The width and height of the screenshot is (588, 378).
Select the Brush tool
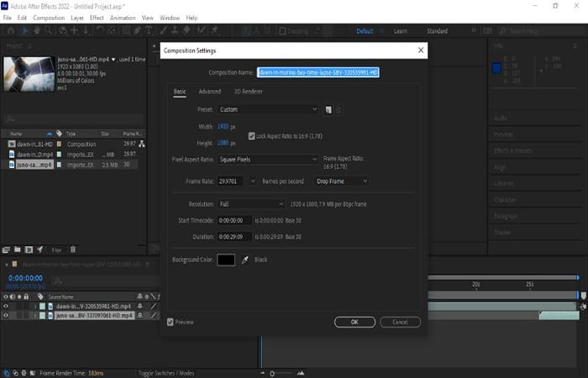click(x=164, y=31)
